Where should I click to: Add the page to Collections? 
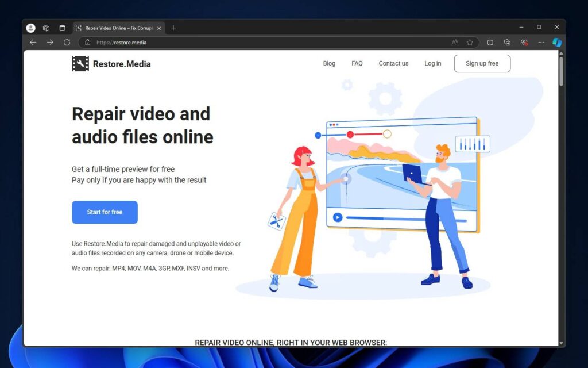tap(507, 42)
